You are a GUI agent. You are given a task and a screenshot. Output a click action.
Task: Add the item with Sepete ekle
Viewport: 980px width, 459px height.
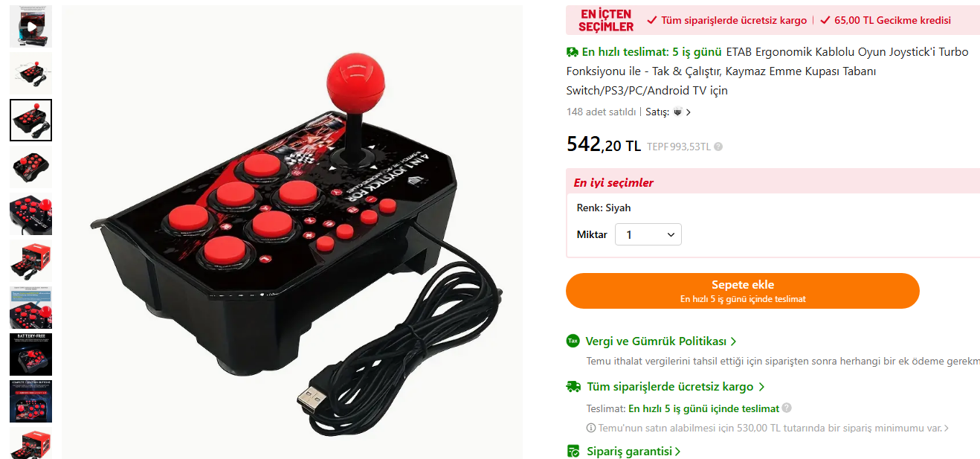click(x=742, y=291)
